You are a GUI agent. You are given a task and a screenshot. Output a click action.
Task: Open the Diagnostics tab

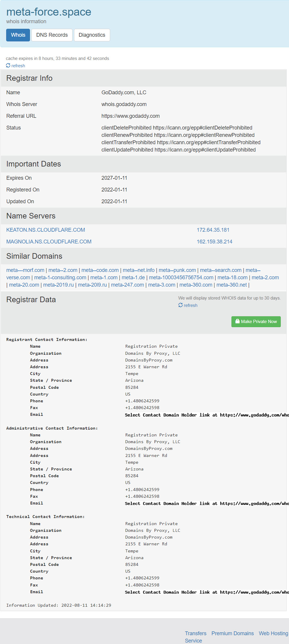tap(92, 35)
